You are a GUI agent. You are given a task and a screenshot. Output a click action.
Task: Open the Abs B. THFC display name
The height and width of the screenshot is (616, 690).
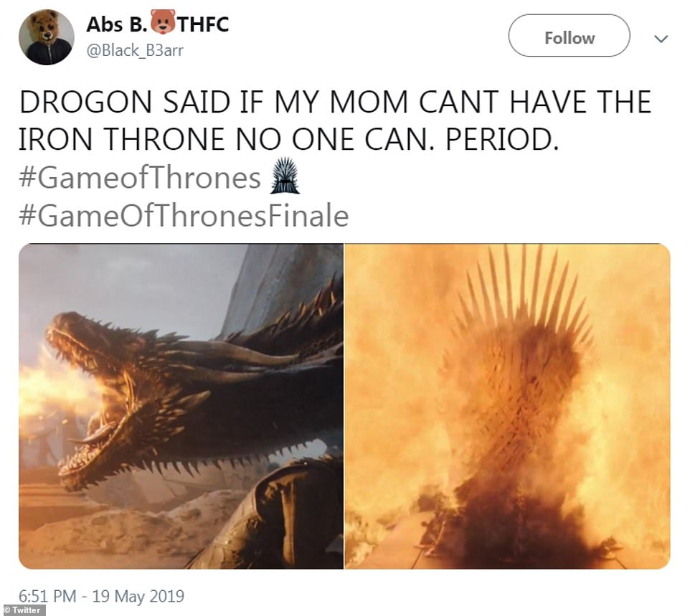[158, 24]
